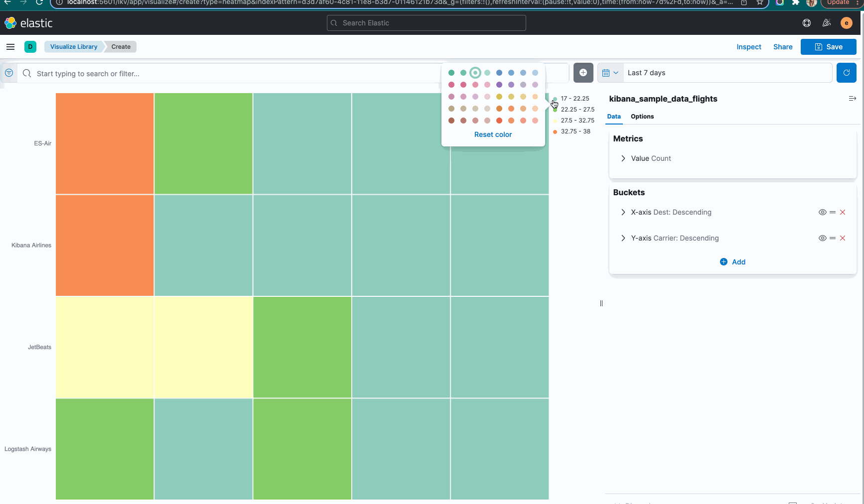The height and width of the screenshot is (504, 864).
Task: Open the main navigation hamburger menu
Action: [x=10, y=46]
